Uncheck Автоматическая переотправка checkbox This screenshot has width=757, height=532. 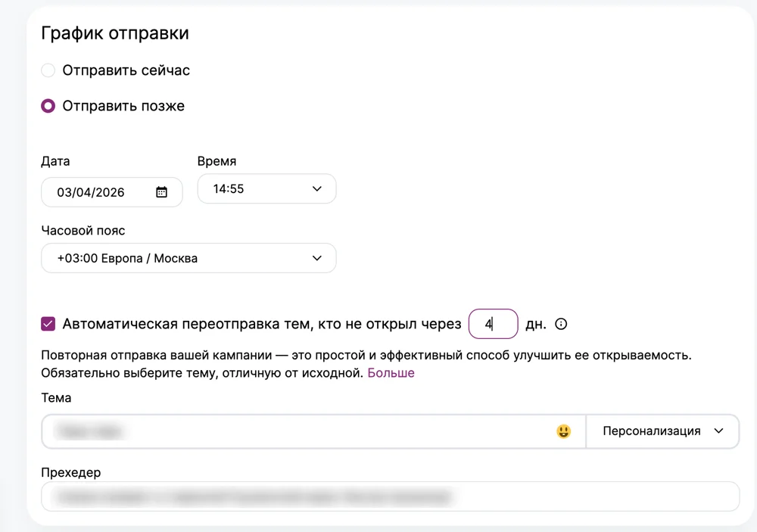click(48, 324)
